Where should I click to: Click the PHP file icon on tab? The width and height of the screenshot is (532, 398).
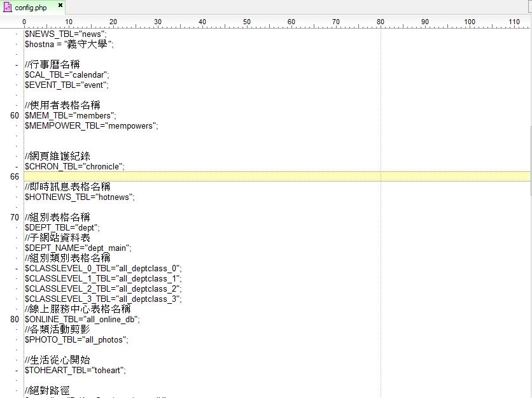pos(8,7)
